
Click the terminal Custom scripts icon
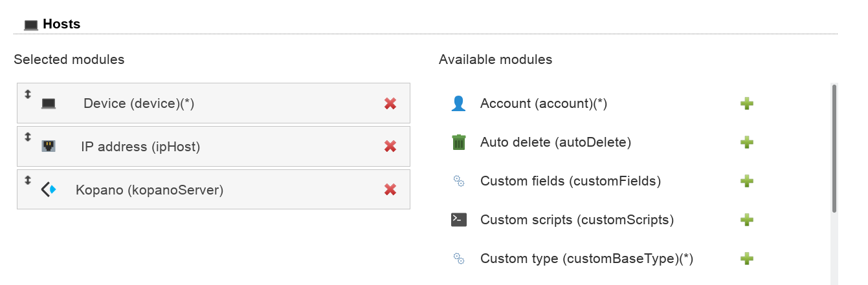[x=458, y=220]
